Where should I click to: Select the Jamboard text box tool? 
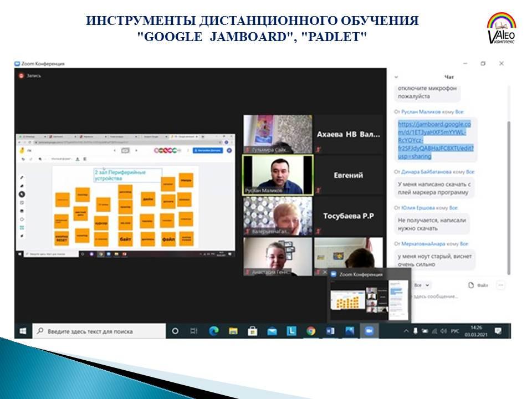22,227
